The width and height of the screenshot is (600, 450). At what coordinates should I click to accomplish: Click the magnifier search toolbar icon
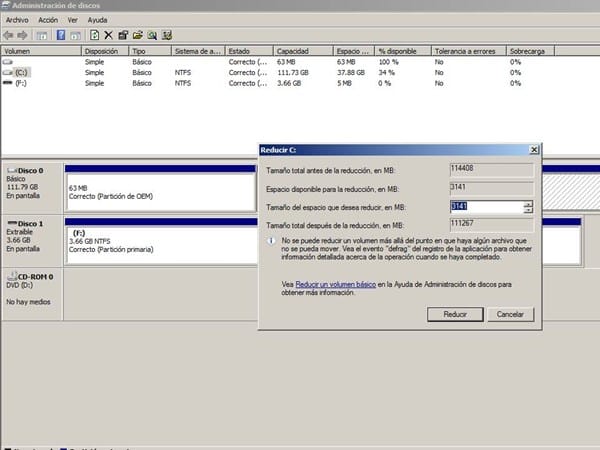coord(154,35)
